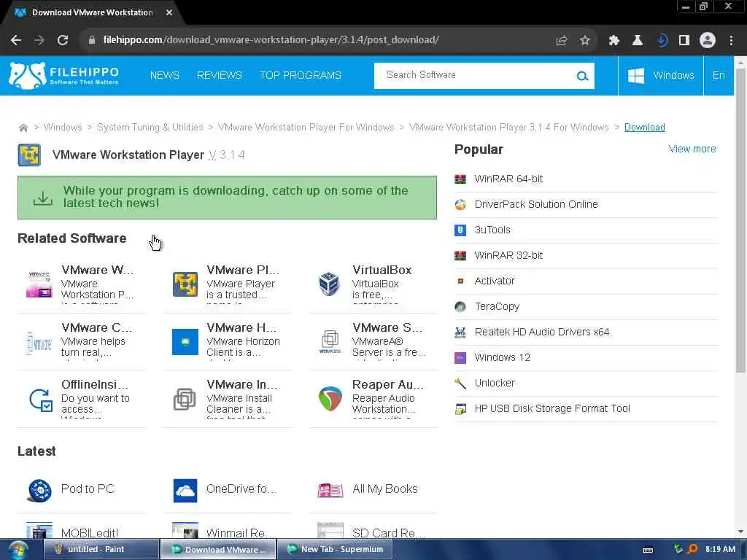Screen dimensions: 747x560
Task: Click the DriverPack Solution Online icon
Action: pos(460,205)
